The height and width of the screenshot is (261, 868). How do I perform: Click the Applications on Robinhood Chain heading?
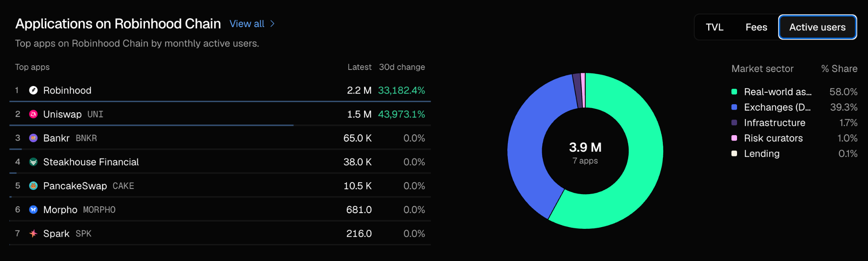point(118,24)
